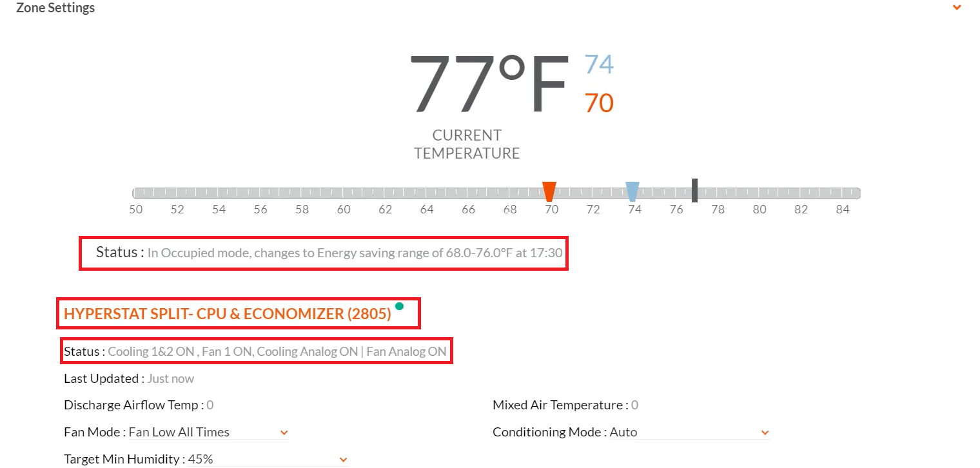Click the dark current temperature indicator on the scale

click(694, 190)
